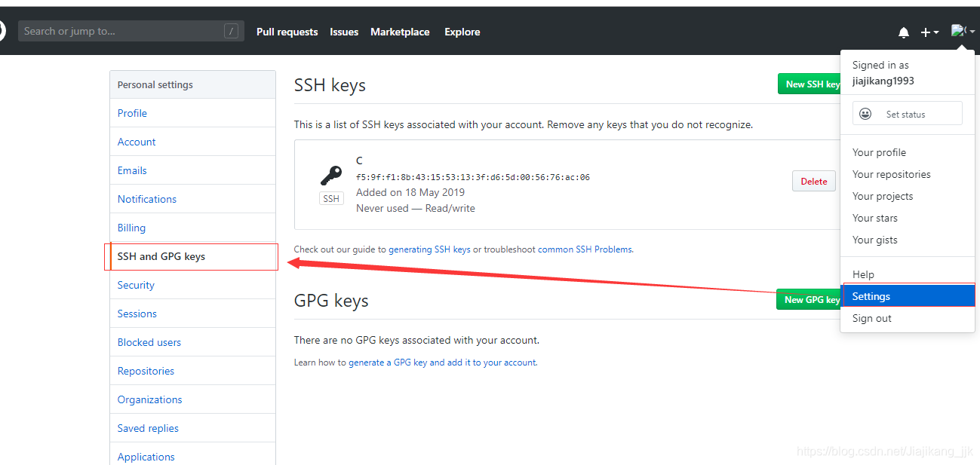Viewport: 980px width, 465px height.
Task: Click the key icon of SSH key C
Action: click(331, 176)
